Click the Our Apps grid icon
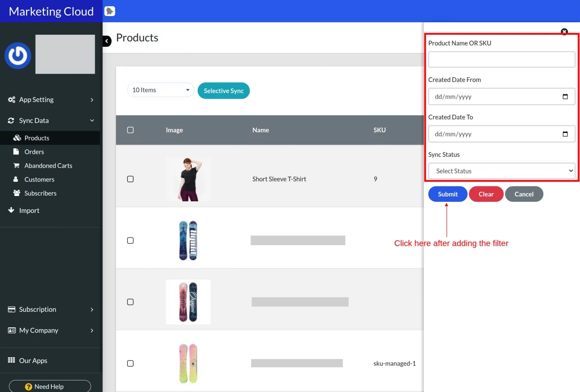580x392 pixels. 12,361
